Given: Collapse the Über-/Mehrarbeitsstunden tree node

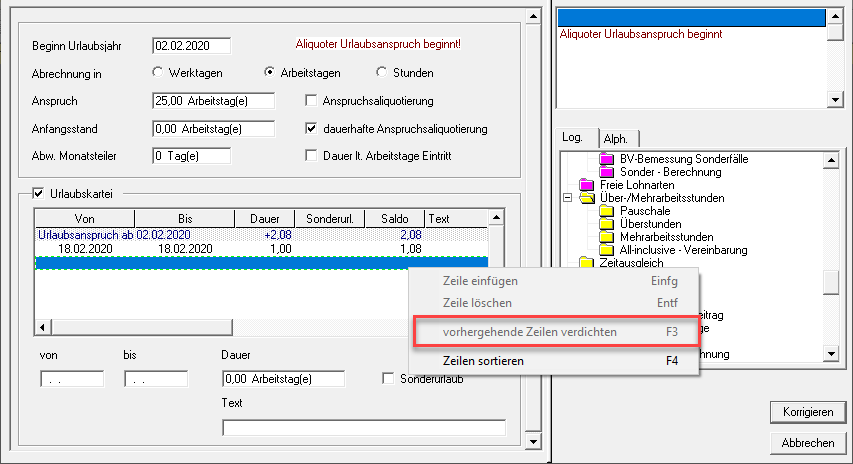Looking at the screenshot, I should tap(567, 198).
